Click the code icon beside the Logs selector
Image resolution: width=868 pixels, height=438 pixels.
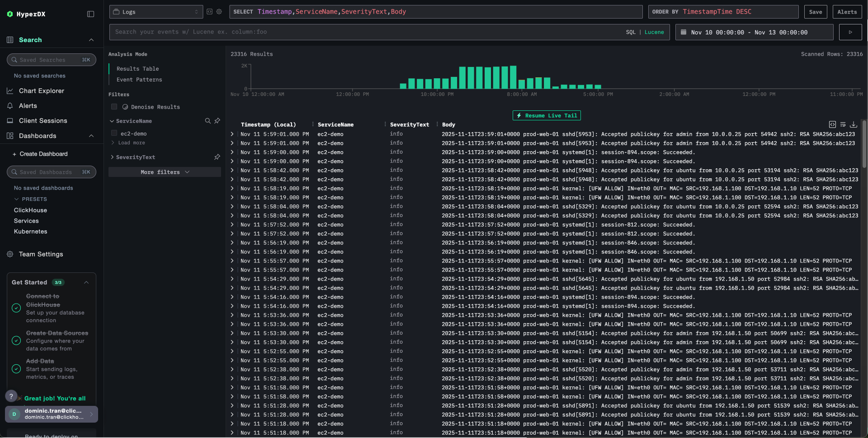point(210,11)
